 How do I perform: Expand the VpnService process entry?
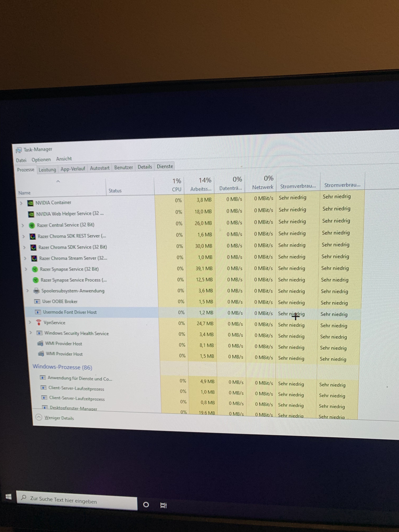coord(30,322)
